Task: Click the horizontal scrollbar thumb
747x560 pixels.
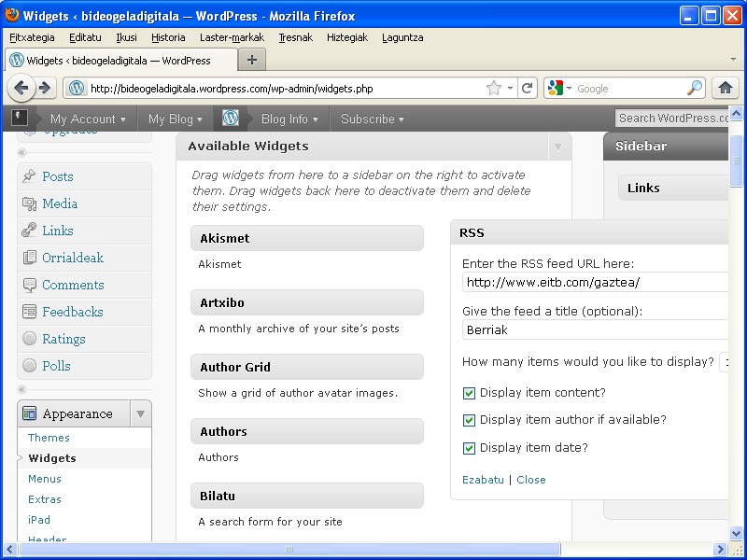Action: 289,549
